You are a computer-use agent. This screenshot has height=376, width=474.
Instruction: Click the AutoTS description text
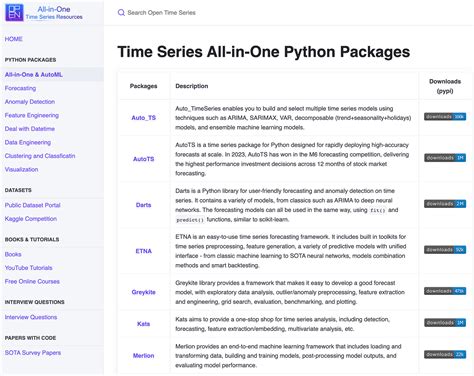292,159
